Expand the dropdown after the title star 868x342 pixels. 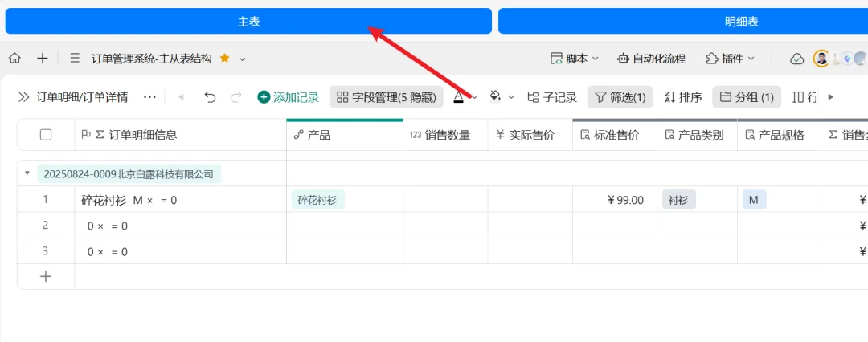pos(242,59)
